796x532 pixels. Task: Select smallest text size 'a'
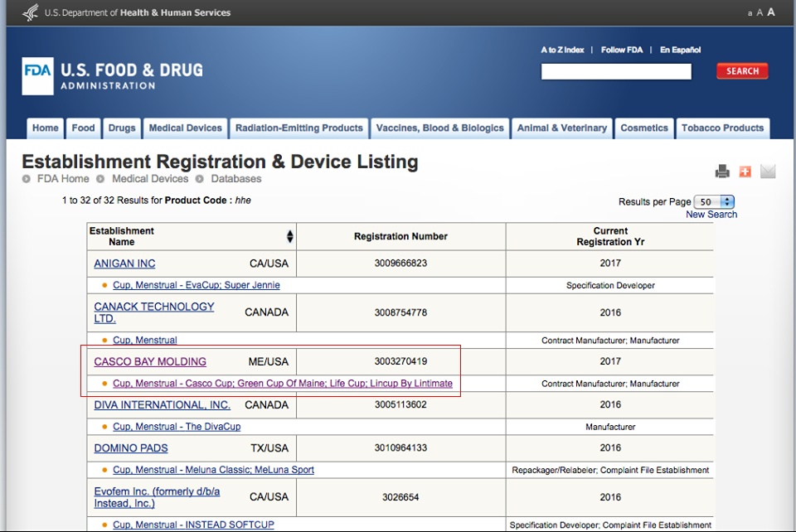(750, 14)
